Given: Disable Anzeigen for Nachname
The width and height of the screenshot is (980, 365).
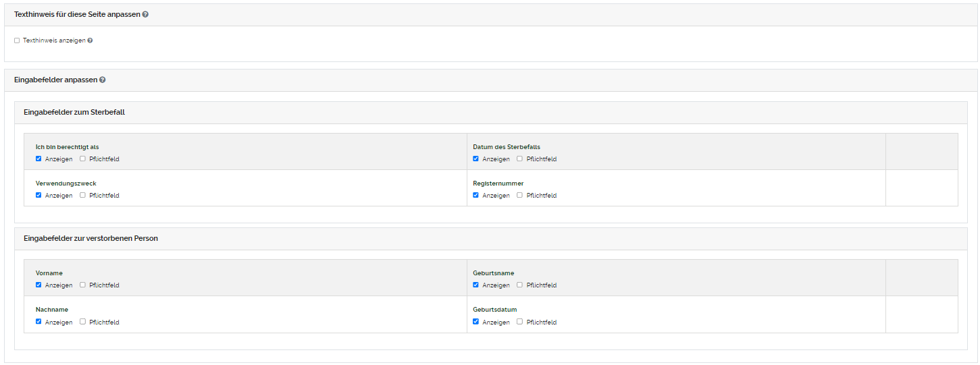Looking at the screenshot, I should [x=38, y=321].
